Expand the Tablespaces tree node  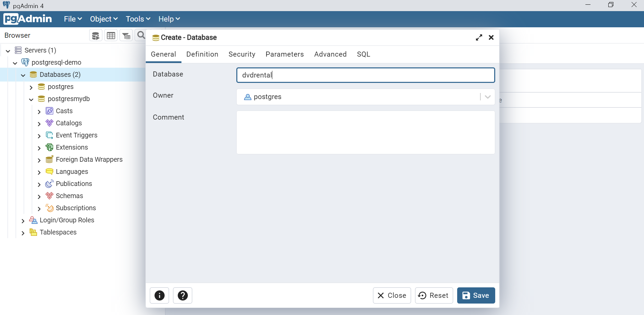click(x=23, y=233)
